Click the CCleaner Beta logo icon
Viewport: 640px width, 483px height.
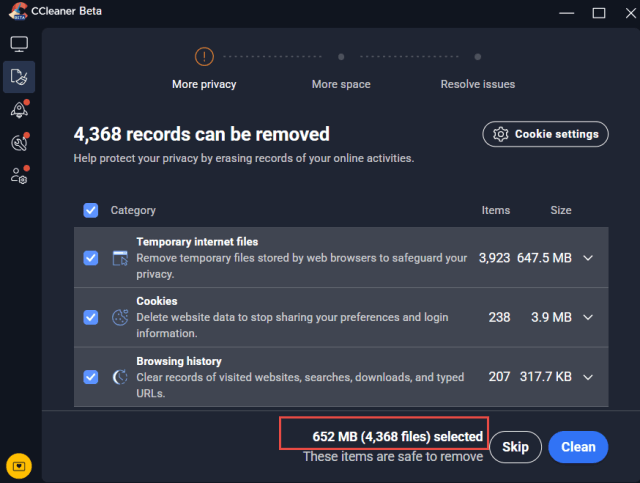(18, 11)
